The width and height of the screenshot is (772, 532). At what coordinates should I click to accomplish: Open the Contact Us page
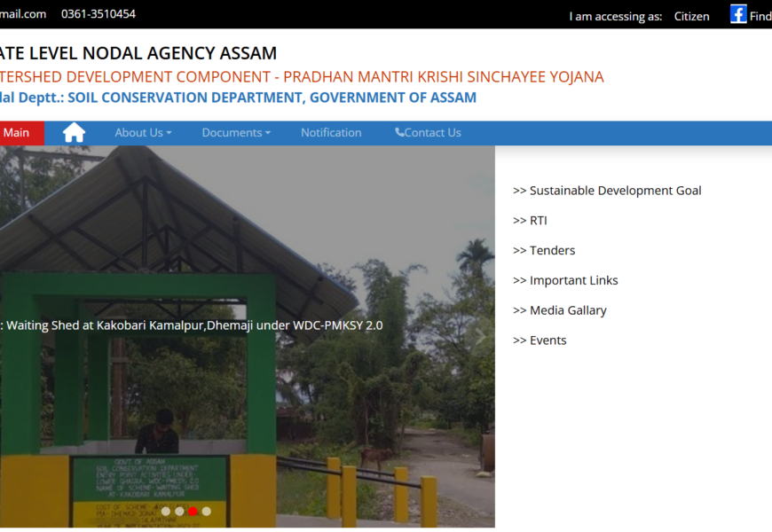pos(428,133)
